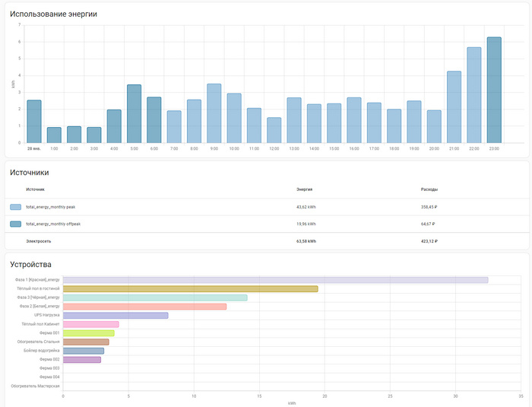The height and width of the screenshot is (407, 532).
Task: Click the 5:00 offpeak usage bar
Action: pos(134,114)
